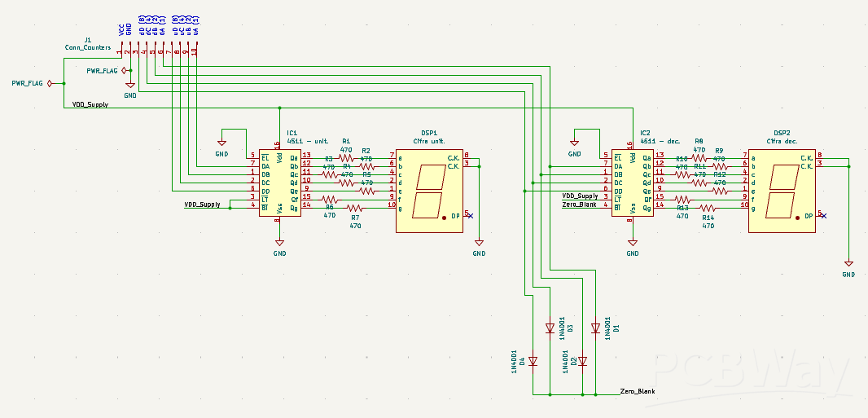Click the 'Cifra unit.' label above DSP1

coord(429,141)
